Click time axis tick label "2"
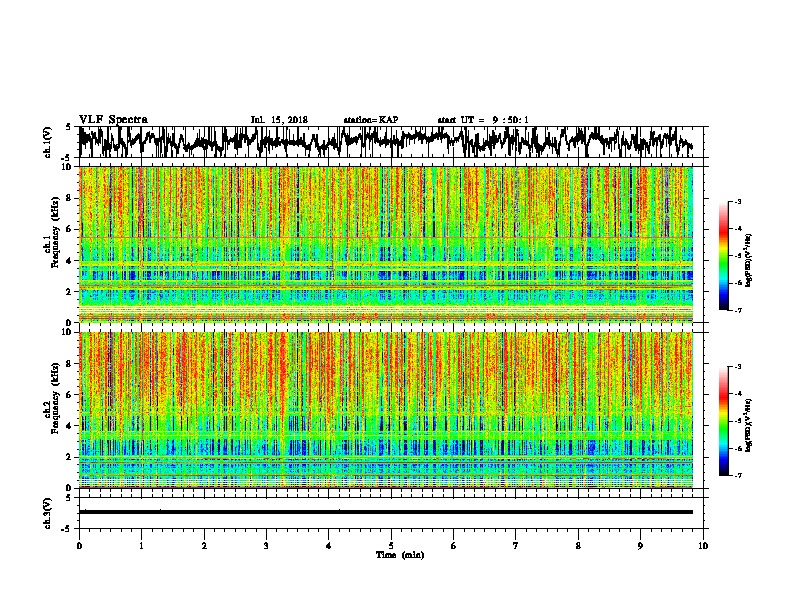This screenshot has width=792, height=612. [204, 546]
